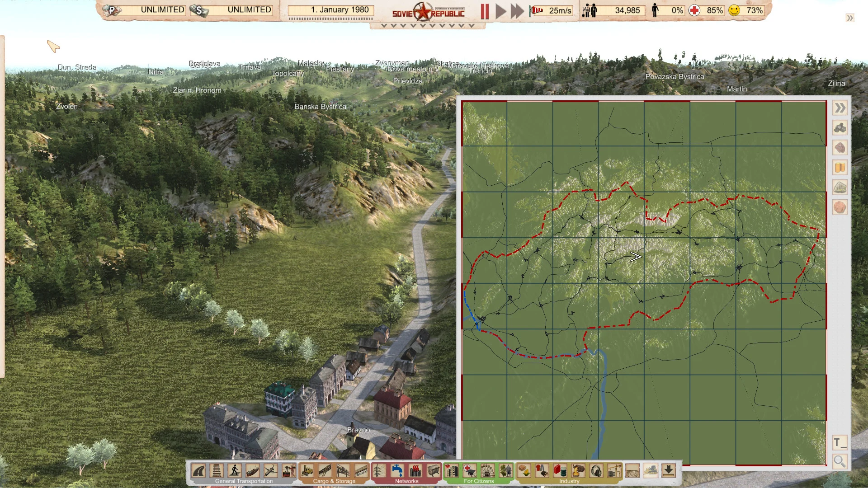The width and height of the screenshot is (868, 488).
Task: Set fast-forward game speed
Action: click(517, 11)
